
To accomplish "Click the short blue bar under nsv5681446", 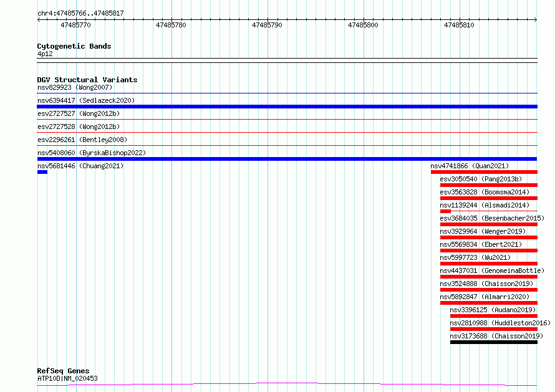I will tap(42, 172).
